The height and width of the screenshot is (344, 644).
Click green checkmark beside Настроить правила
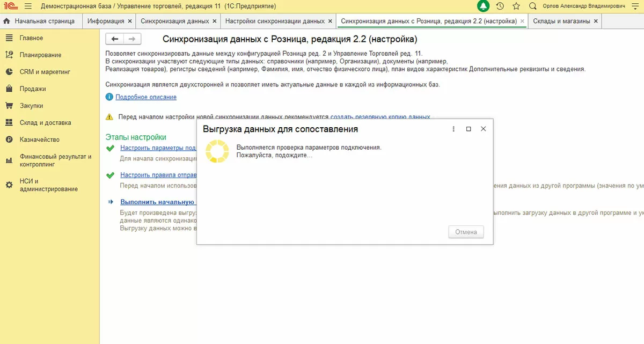(111, 175)
